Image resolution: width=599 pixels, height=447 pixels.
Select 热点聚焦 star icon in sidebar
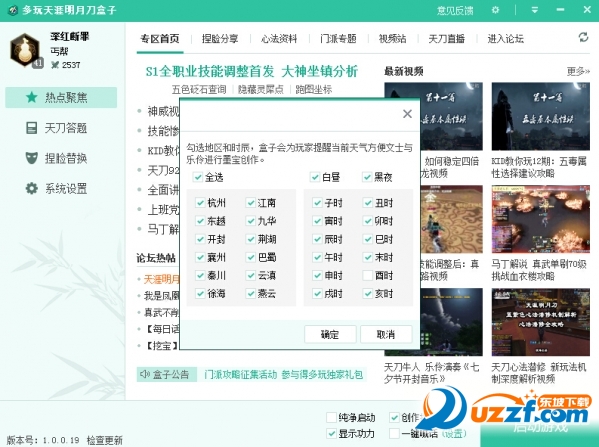coord(32,97)
